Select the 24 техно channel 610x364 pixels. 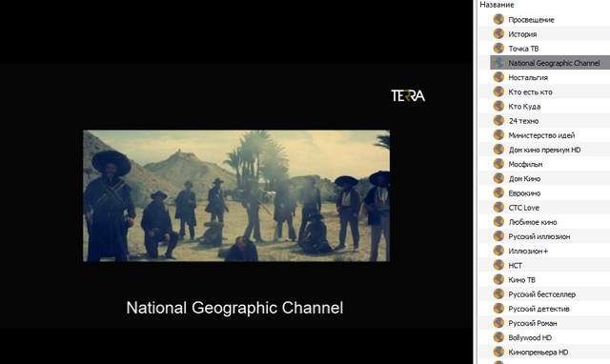[523, 121]
